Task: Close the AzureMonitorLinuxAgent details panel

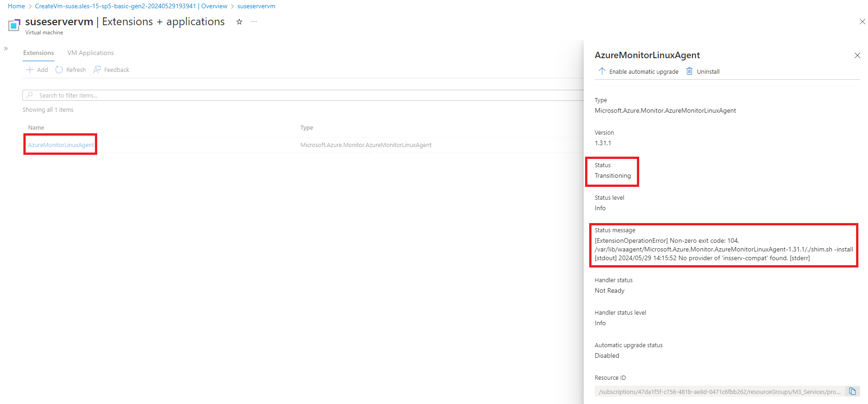Action: [857, 55]
